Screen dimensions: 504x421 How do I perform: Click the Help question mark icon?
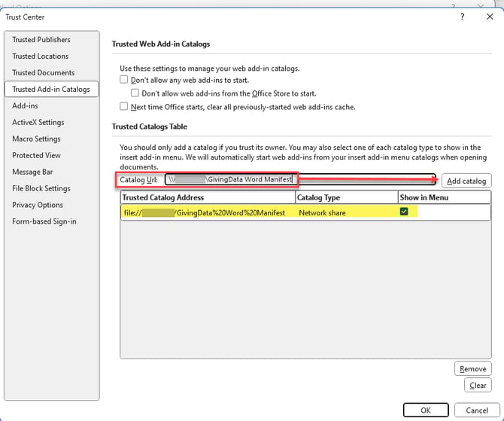click(462, 17)
